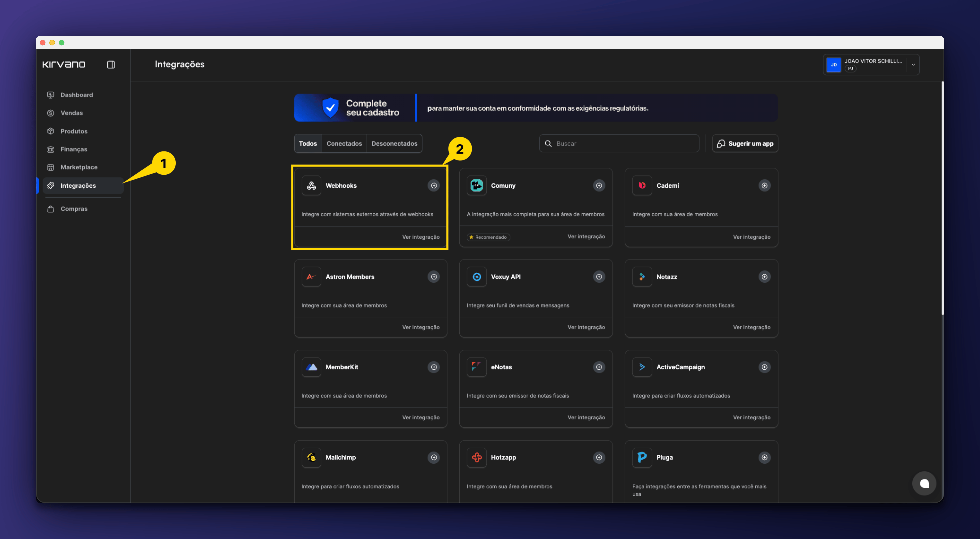The width and height of the screenshot is (980, 539).
Task: Click the Hotzapp card title
Action: pyautogui.click(x=503, y=458)
